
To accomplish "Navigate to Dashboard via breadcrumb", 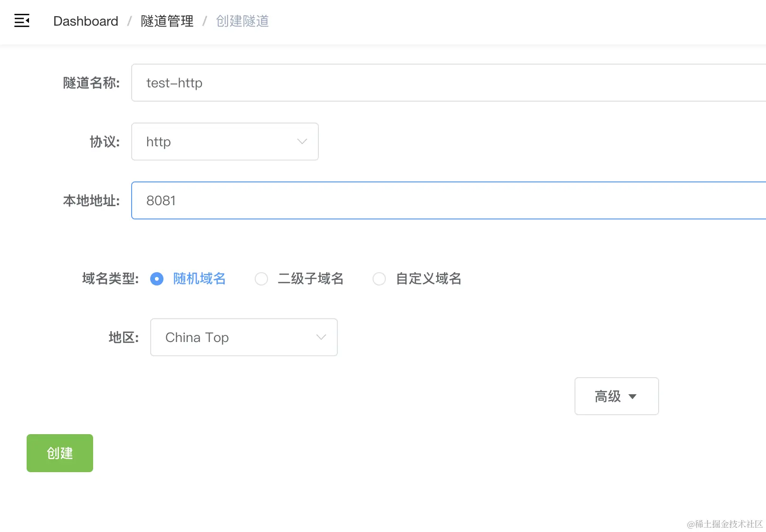I will click(86, 21).
